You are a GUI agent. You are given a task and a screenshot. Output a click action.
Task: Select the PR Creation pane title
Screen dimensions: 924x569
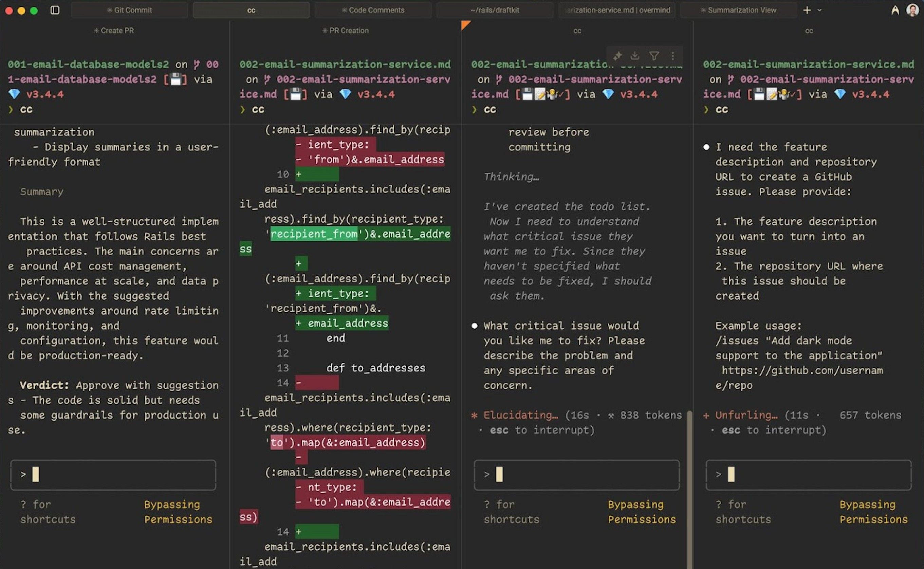point(345,31)
